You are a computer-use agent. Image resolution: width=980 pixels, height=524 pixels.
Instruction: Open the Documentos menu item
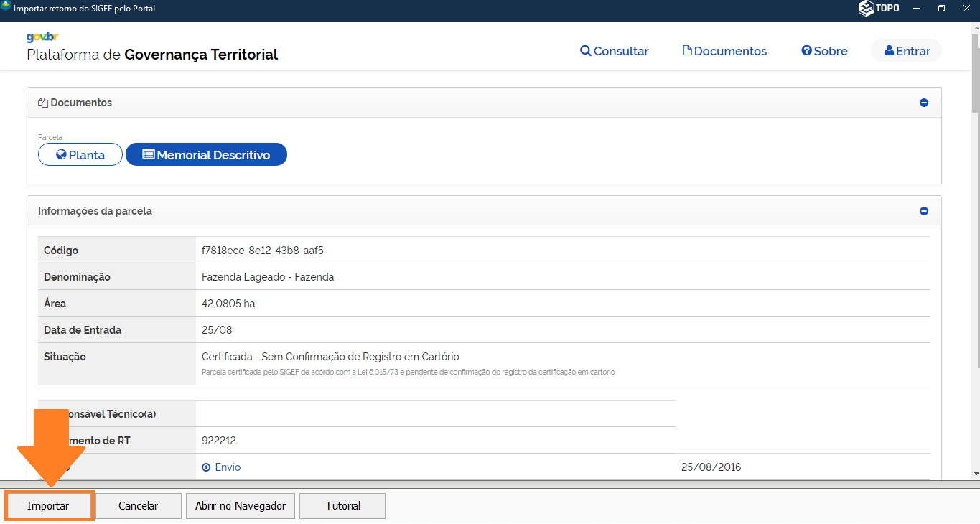tap(724, 51)
